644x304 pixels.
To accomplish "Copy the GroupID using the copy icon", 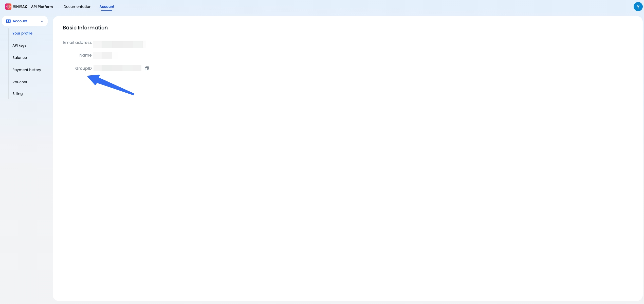I will coord(146,68).
